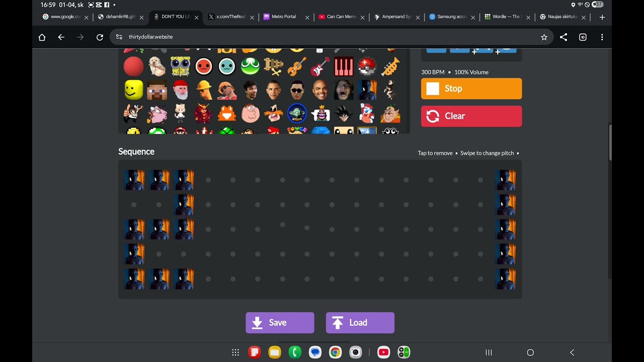Switch to the Metro Portal tab
This screenshot has width=644, height=362.
click(283, 17)
